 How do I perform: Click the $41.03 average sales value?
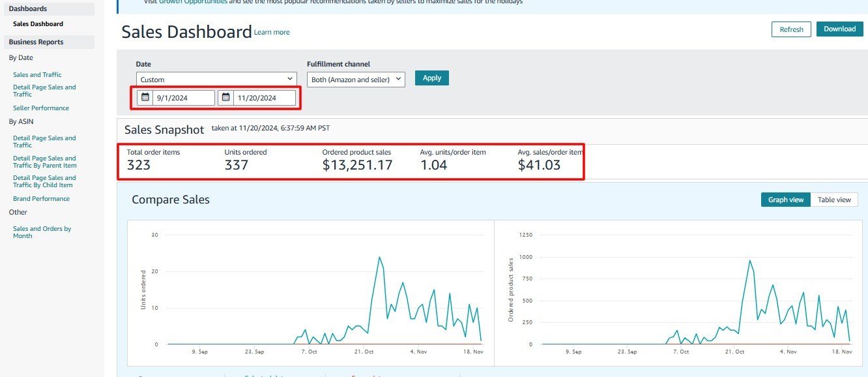tap(540, 165)
